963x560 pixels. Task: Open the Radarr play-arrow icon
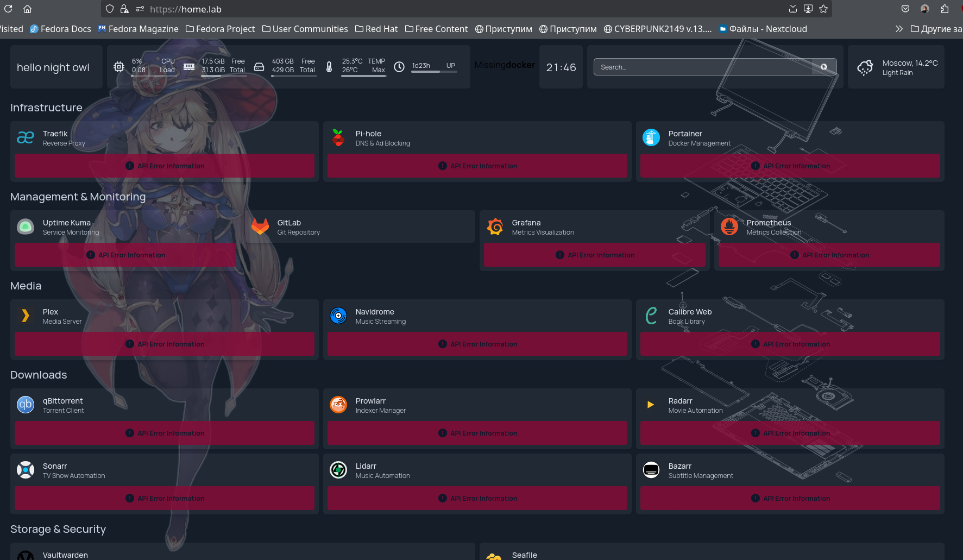(x=651, y=405)
